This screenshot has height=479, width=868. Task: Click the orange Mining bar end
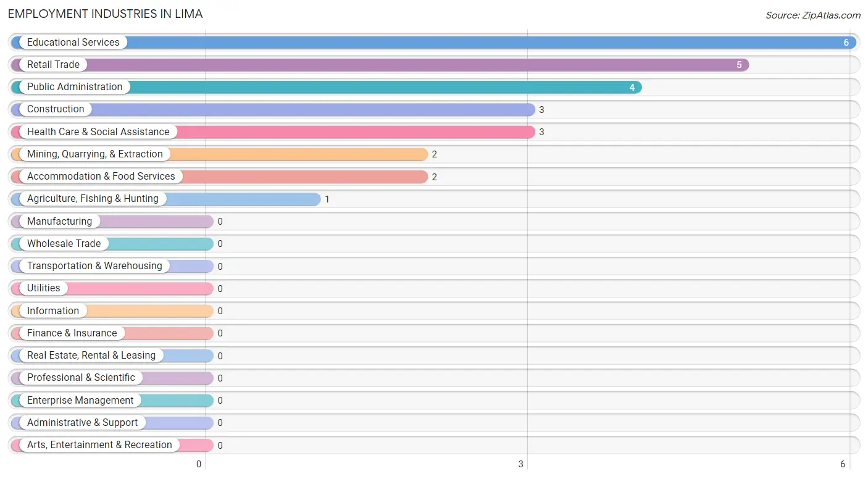pyautogui.click(x=422, y=154)
